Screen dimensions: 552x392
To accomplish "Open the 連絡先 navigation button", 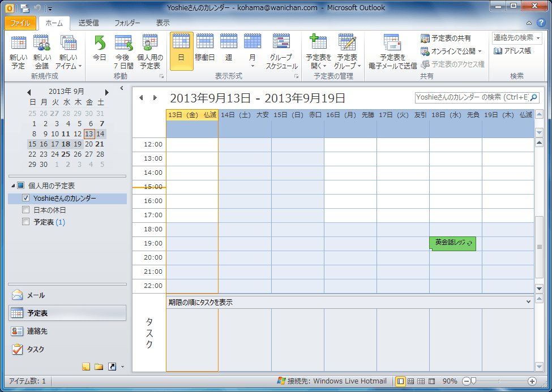I will coord(67,331).
